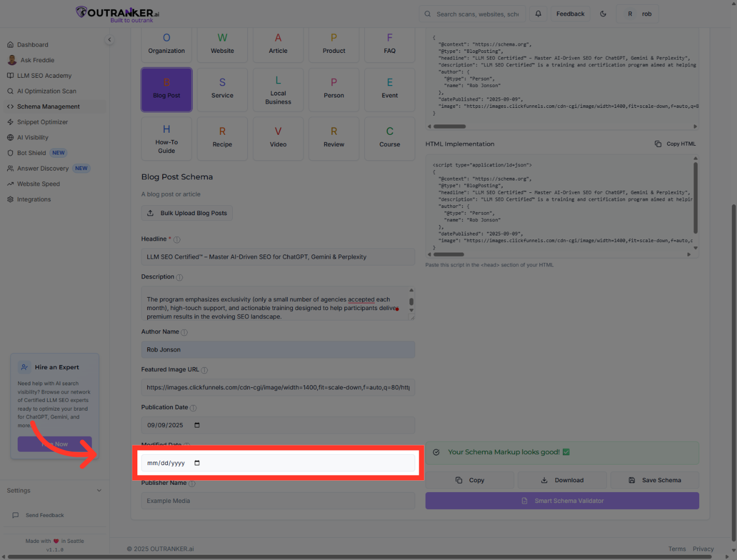This screenshot has width=737, height=560.
Task: Copy the generated schema markup
Action: [x=470, y=480]
